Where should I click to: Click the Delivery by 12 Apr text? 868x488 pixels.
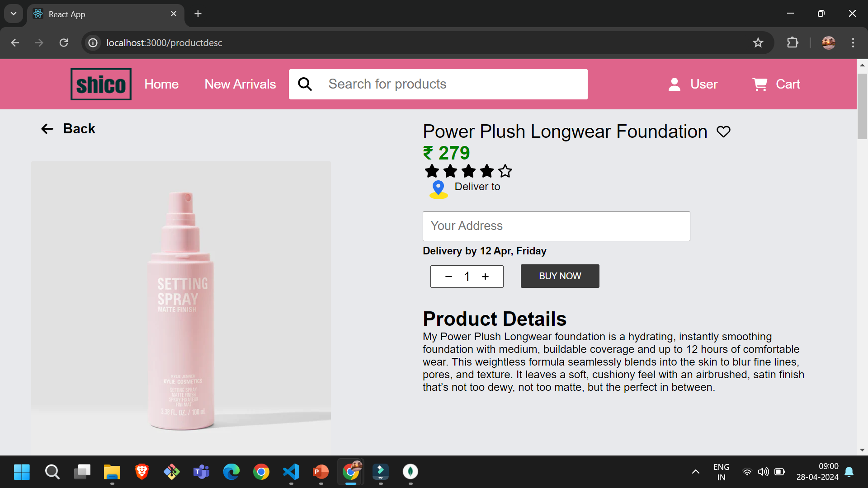tap(485, 251)
